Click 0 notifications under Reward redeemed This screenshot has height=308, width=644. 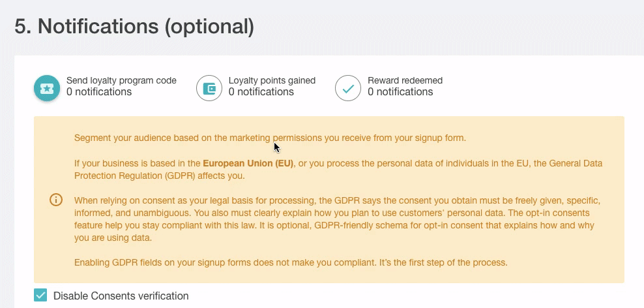point(400,92)
